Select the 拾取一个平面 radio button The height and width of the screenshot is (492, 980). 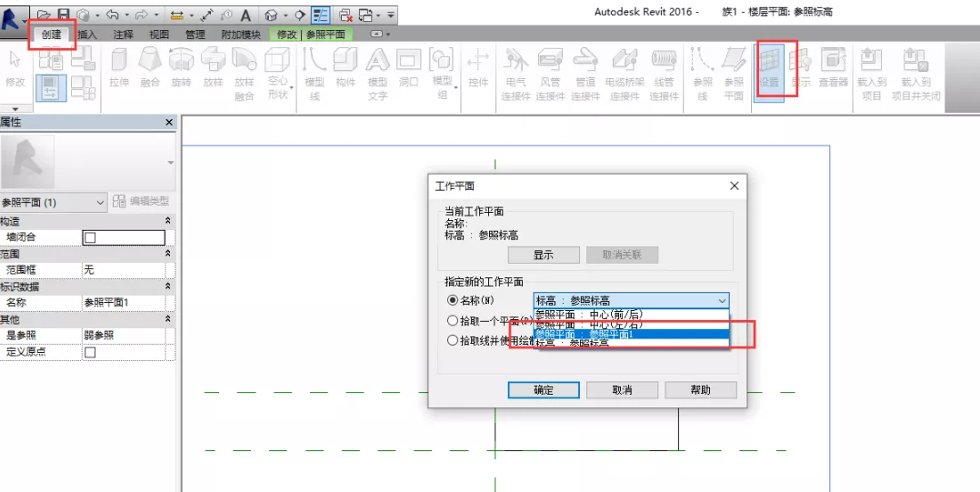tap(453, 320)
